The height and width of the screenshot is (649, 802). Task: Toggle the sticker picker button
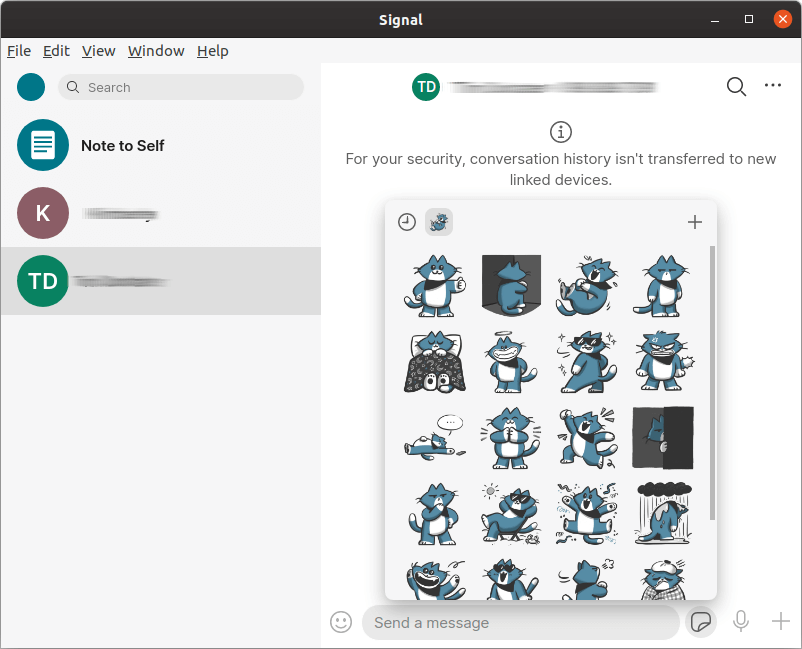point(700,622)
